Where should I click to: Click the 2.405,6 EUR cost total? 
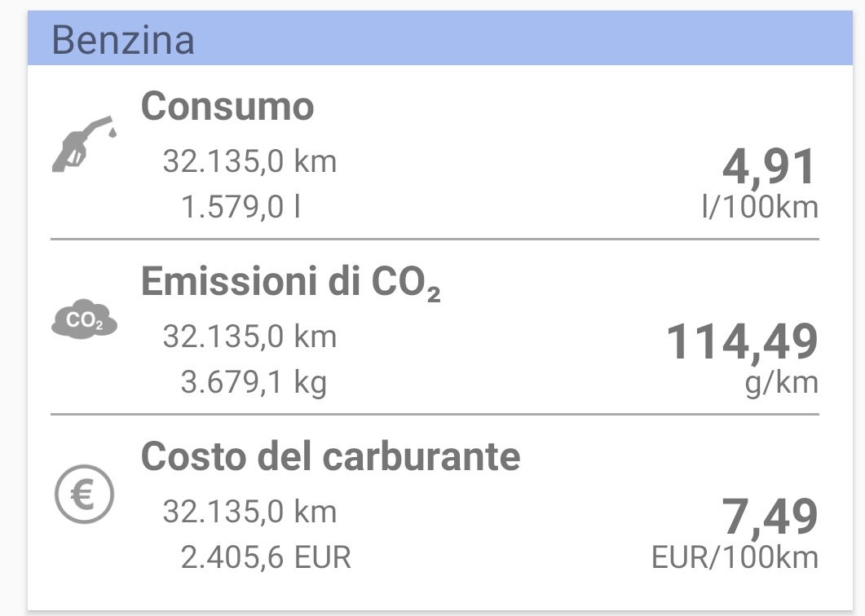(x=265, y=557)
